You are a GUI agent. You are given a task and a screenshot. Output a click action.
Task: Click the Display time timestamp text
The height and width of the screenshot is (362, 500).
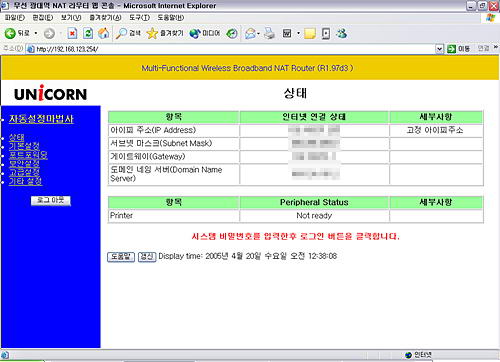pyautogui.click(x=248, y=256)
